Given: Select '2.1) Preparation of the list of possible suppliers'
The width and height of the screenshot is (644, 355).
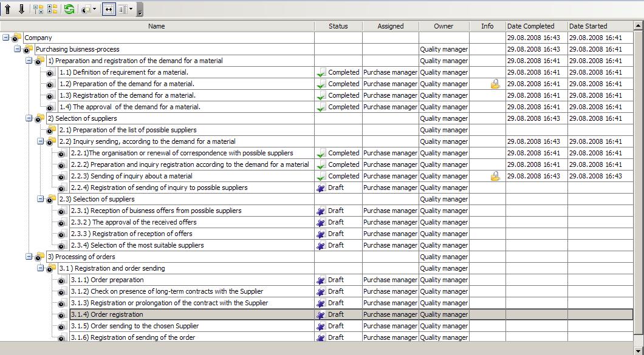Looking at the screenshot, I should point(128,130).
